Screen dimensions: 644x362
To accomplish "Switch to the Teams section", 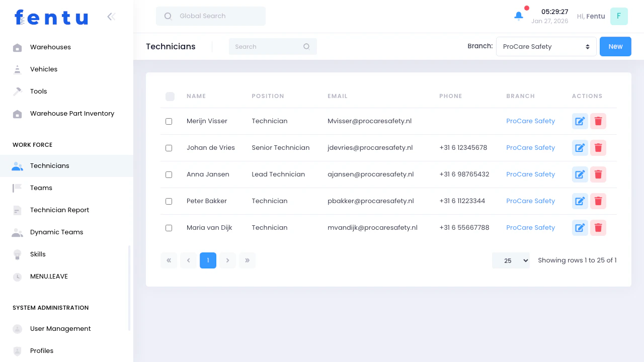I will 41,188.
